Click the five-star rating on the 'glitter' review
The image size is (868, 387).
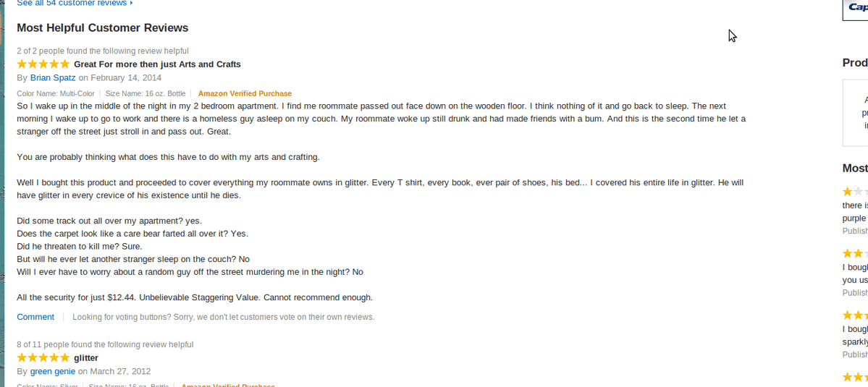[x=43, y=357]
